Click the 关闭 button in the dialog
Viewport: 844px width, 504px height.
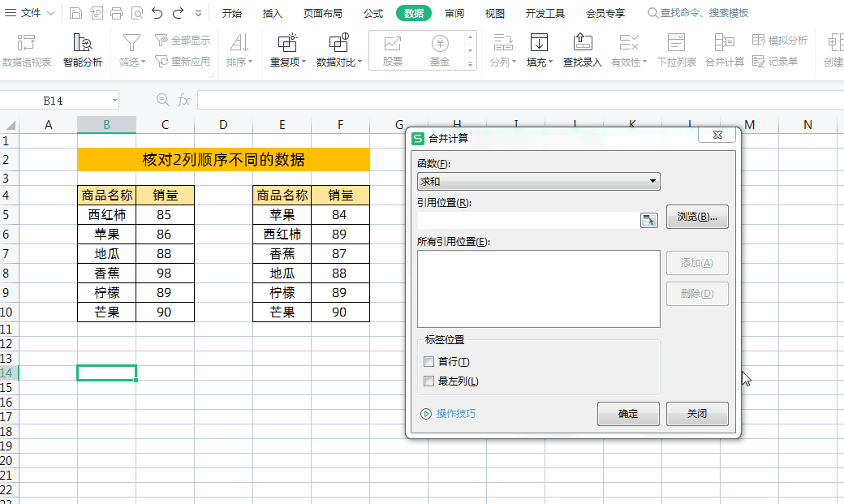pos(697,414)
